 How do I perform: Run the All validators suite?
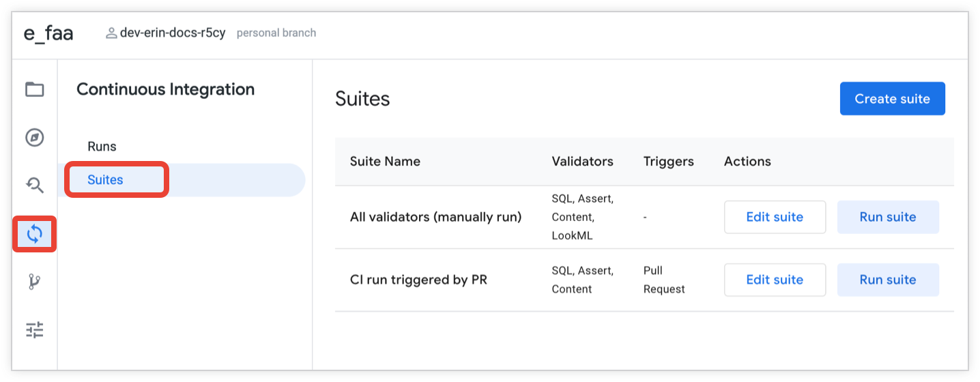tap(888, 217)
